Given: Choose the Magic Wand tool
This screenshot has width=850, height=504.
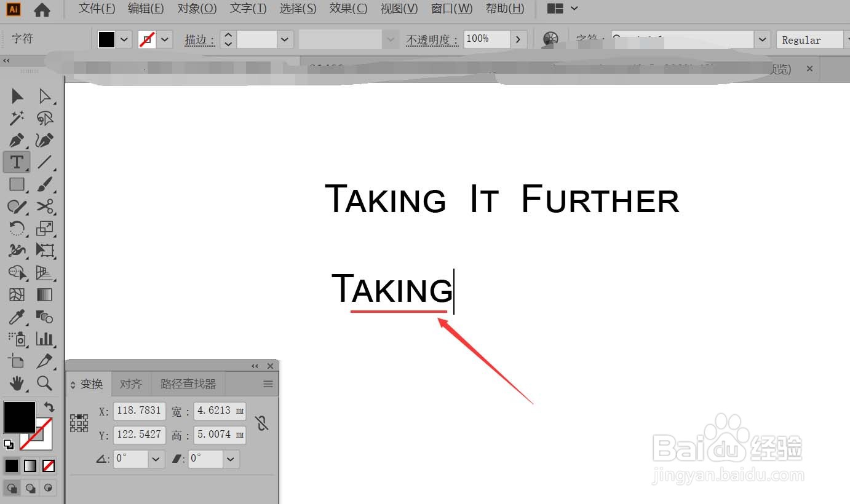Looking at the screenshot, I should tap(17, 118).
